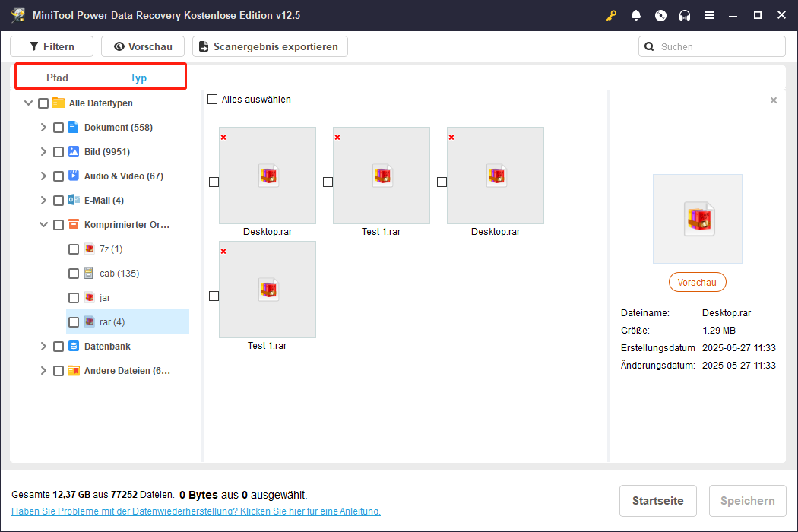Click the Audio & Video category icon
The image size is (798, 532).
(x=73, y=176)
